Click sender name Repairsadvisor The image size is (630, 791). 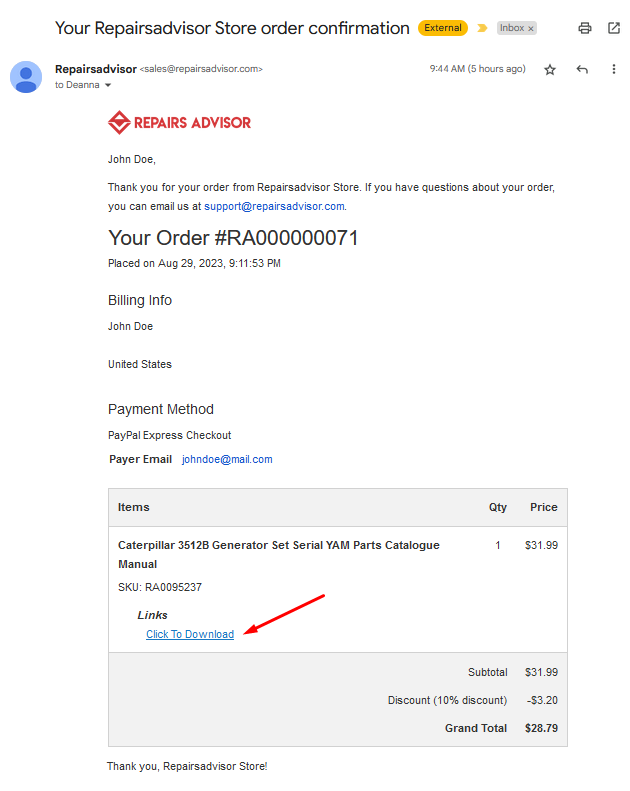click(96, 69)
